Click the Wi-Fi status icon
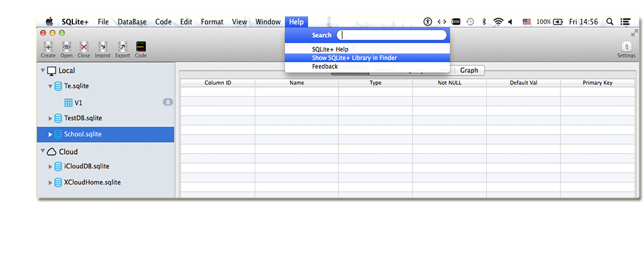This screenshot has width=644, height=258. tap(498, 22)
